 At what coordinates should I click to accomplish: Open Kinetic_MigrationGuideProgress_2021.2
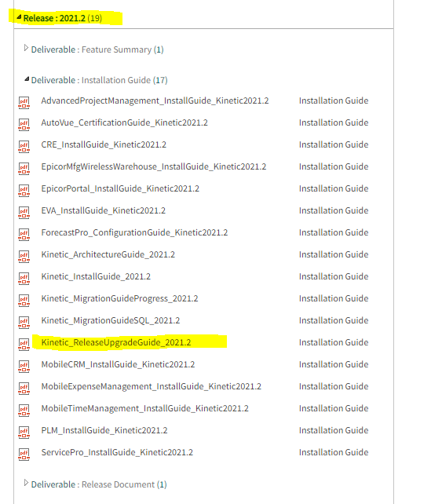(x=119, y=298)
